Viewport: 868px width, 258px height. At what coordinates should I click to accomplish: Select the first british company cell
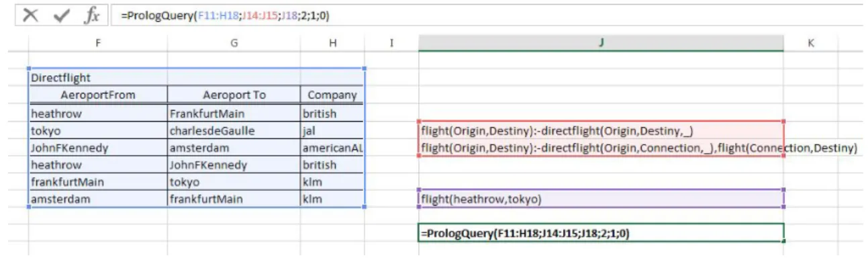[332, 113]
